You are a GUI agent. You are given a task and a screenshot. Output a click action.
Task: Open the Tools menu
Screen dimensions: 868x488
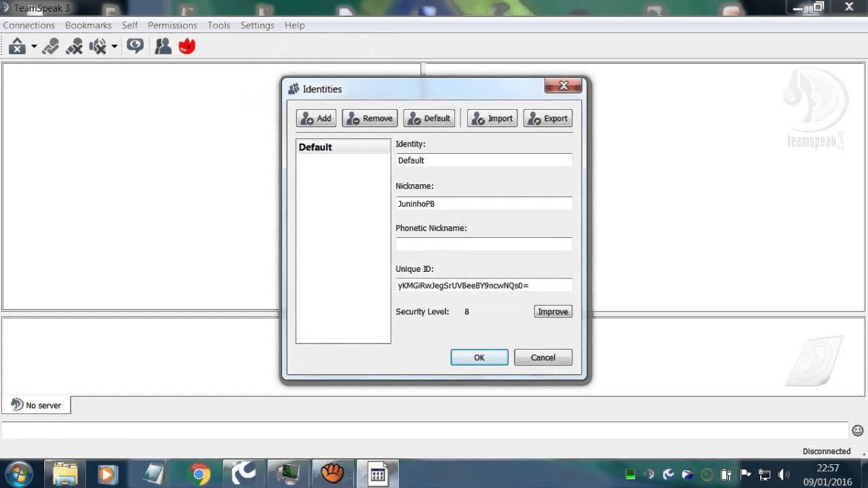219,25
